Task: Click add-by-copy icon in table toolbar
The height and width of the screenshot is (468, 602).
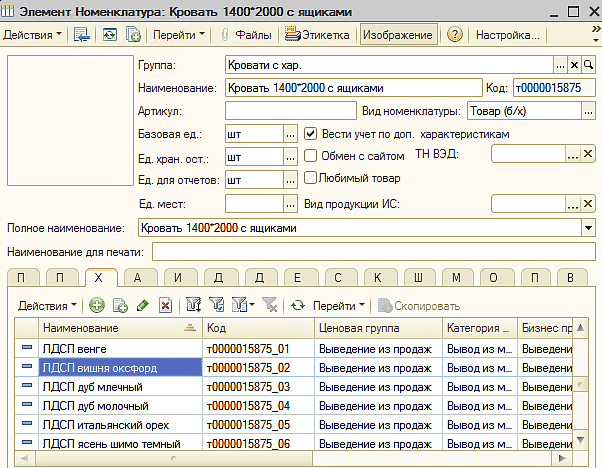Action: point(120,306)
